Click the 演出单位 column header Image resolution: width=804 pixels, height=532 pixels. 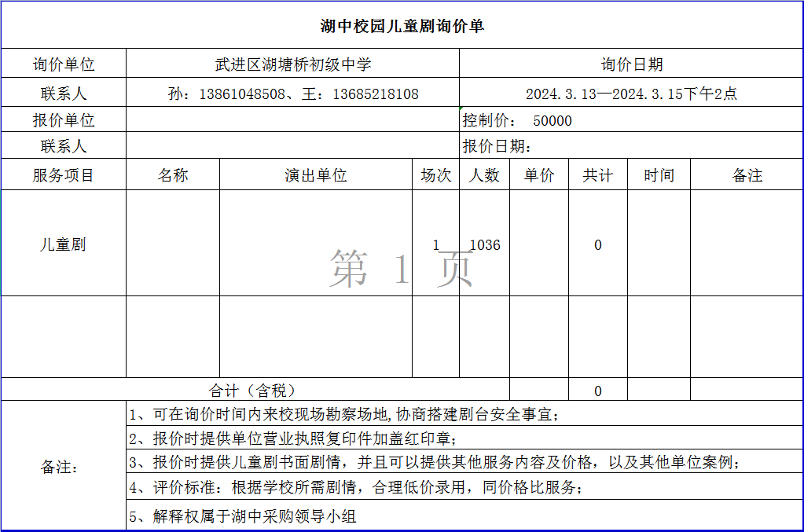click(316, 174)
